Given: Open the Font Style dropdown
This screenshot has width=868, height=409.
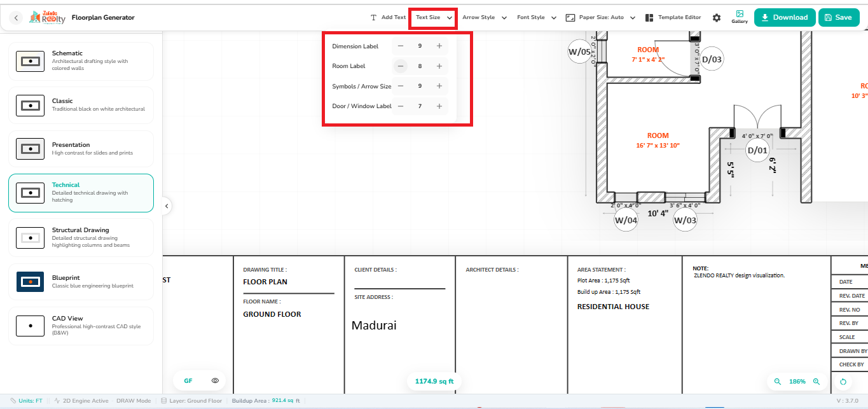Looking at the screenshot, I should click(537, 18).
